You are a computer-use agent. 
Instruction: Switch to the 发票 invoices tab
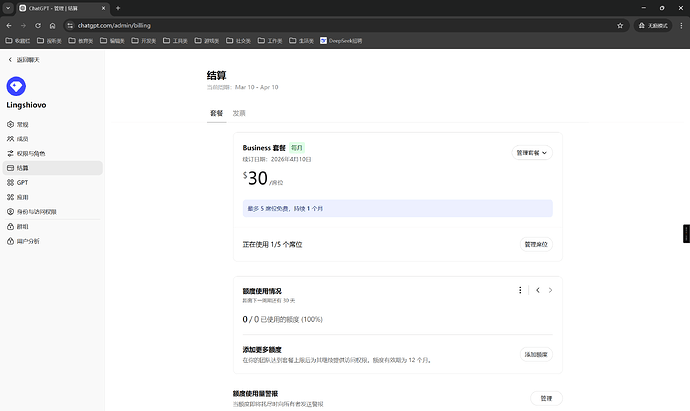(x=239, y=113)
